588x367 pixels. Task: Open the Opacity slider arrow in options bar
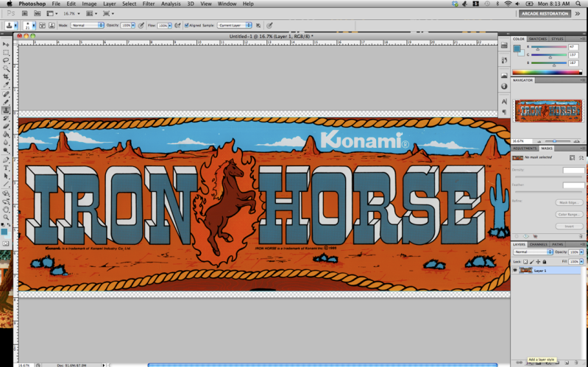coord(133,26)
